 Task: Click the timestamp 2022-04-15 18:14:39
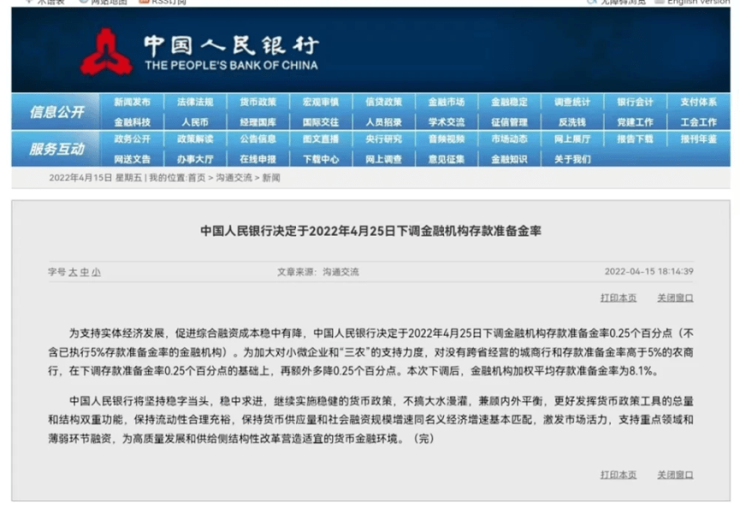649,271
